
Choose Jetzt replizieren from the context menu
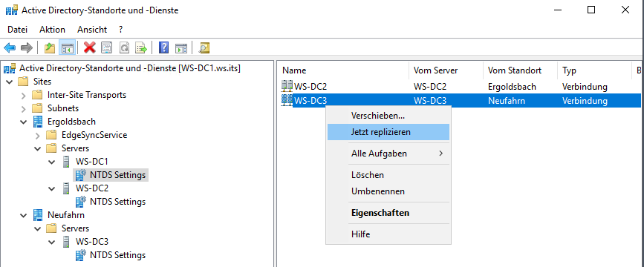coord(388,132)
